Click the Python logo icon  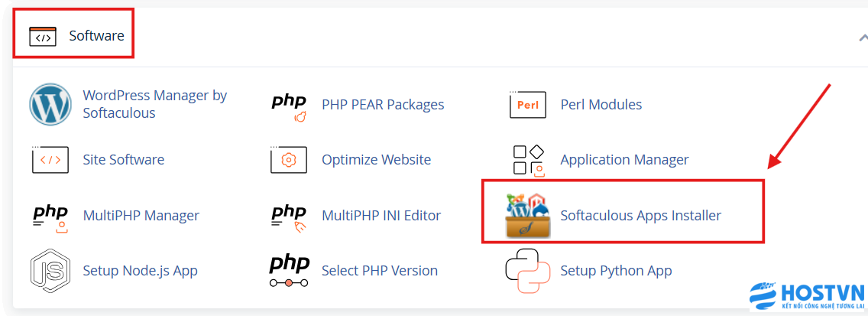click(527, 271)
